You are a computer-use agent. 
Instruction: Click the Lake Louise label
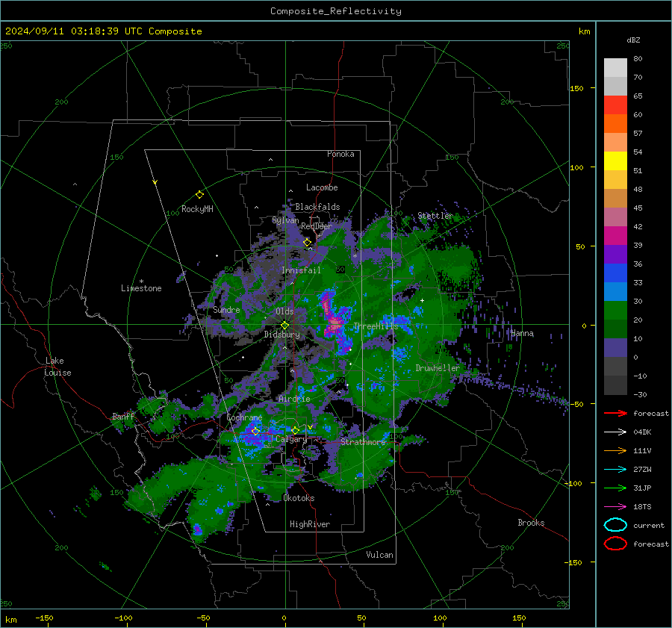57,367
